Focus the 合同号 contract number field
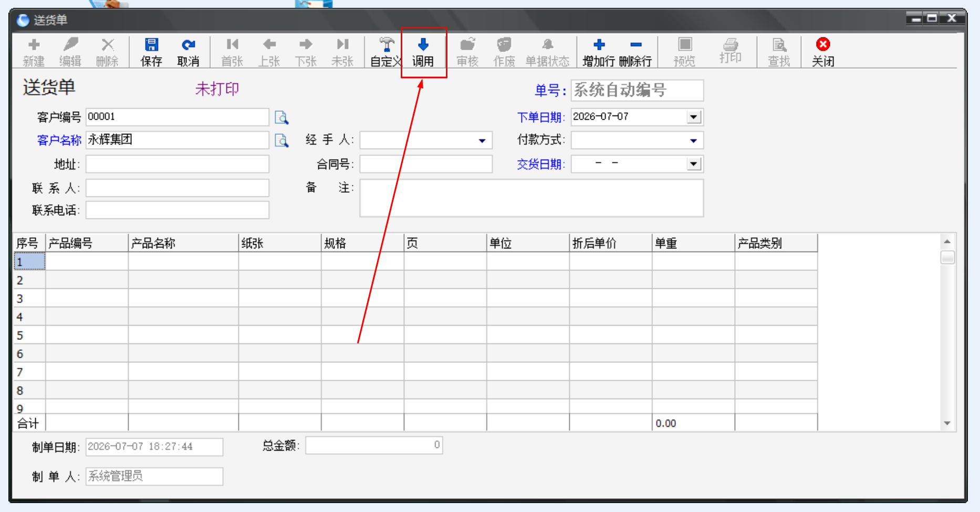This screenshot has width=980, height=512. (x=426, y=164)
